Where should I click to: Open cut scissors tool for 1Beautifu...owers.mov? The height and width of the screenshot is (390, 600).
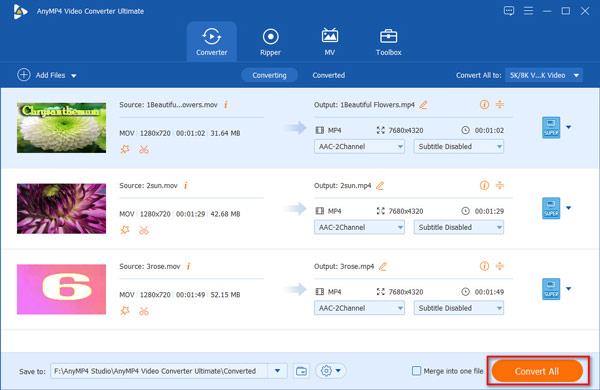[x=144, y=149]
